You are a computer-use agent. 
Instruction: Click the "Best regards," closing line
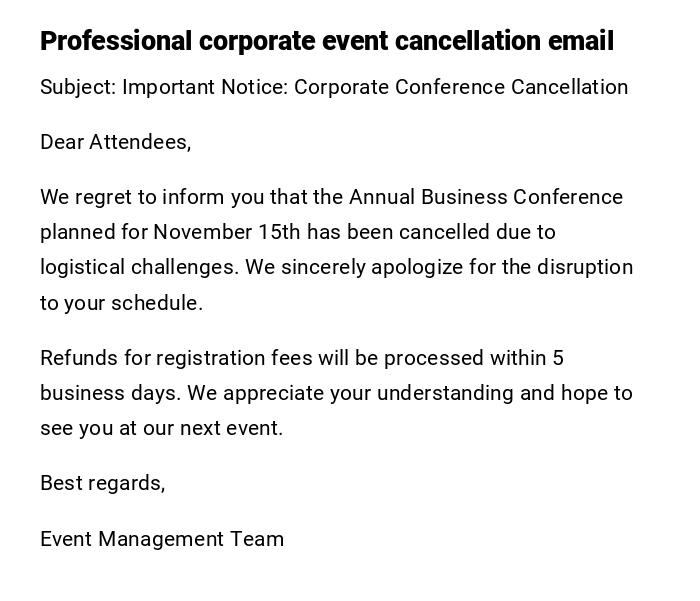(x=102, y=483)
